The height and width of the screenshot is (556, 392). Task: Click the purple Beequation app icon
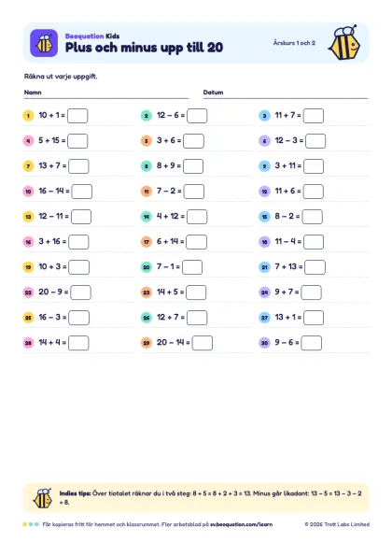point(44,43)
